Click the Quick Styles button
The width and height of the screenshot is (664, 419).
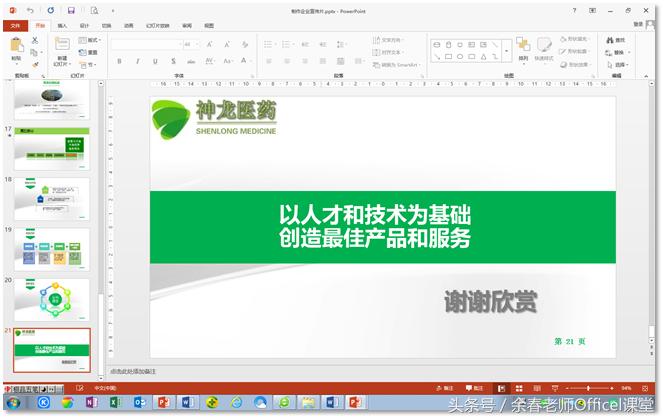click(544, 49)
